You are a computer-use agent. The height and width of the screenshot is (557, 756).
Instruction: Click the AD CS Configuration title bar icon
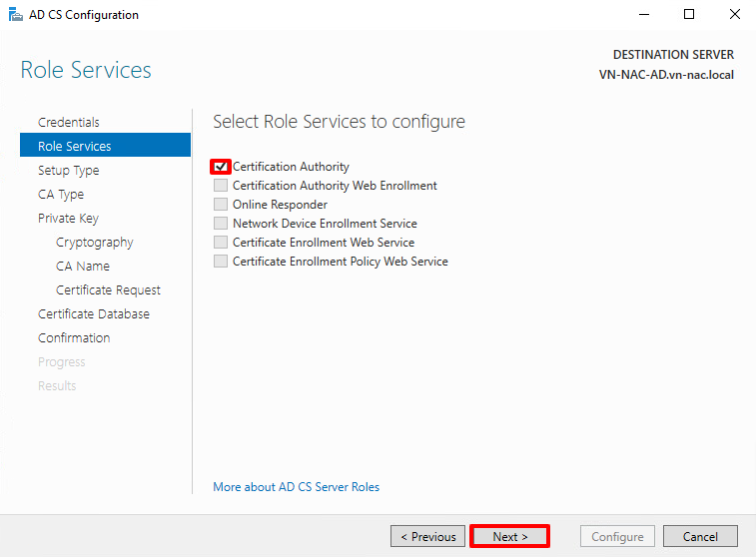click(x=16, y=15)
